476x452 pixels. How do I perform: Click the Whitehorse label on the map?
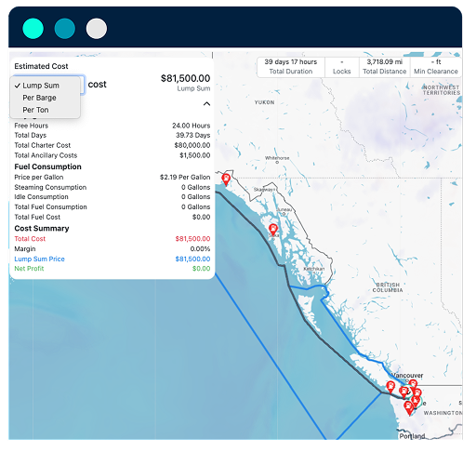(277, 158)
